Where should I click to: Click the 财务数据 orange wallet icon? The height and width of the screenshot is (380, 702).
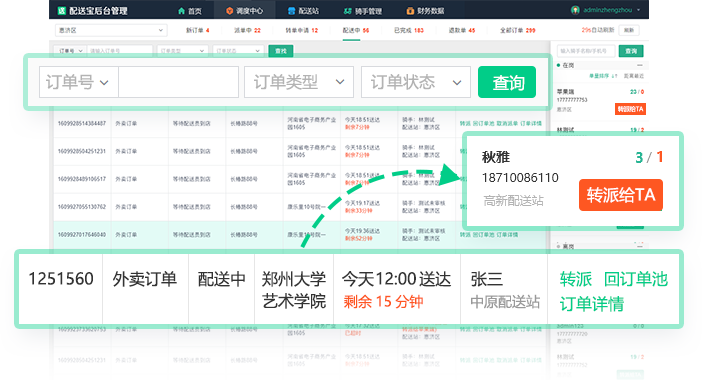pyautogui.click(x=410, y=11)
